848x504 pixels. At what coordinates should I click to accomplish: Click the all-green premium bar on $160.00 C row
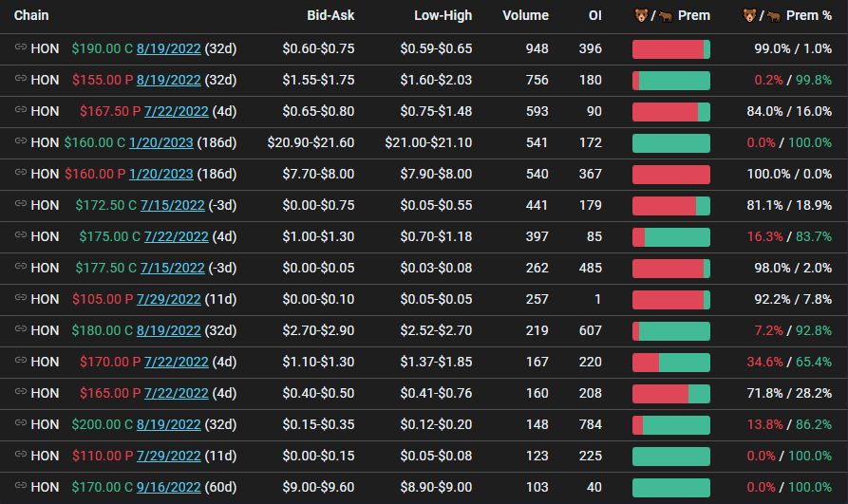(671, 143)
